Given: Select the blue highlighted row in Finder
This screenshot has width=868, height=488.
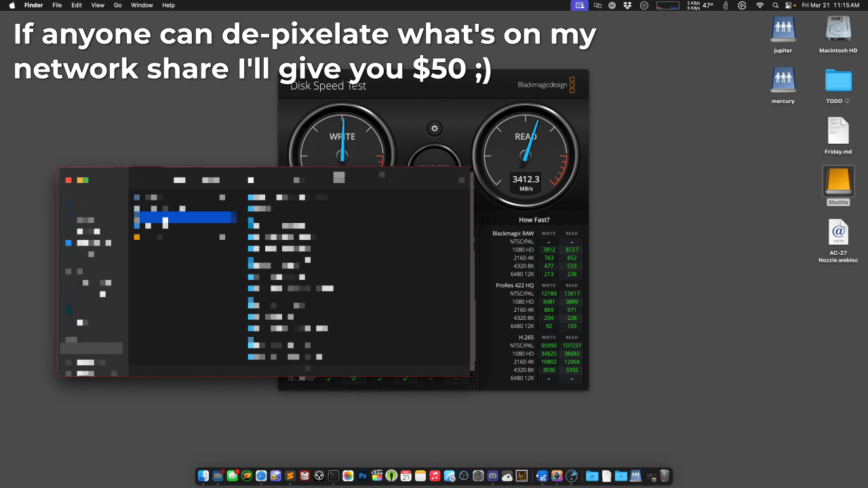Looking at the screenshot, I should [185, 218].
